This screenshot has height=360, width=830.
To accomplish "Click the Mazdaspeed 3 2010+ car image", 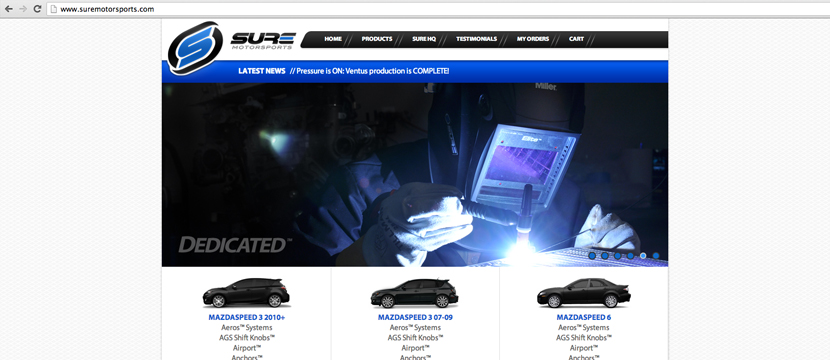I will click(x=246, y=292).
